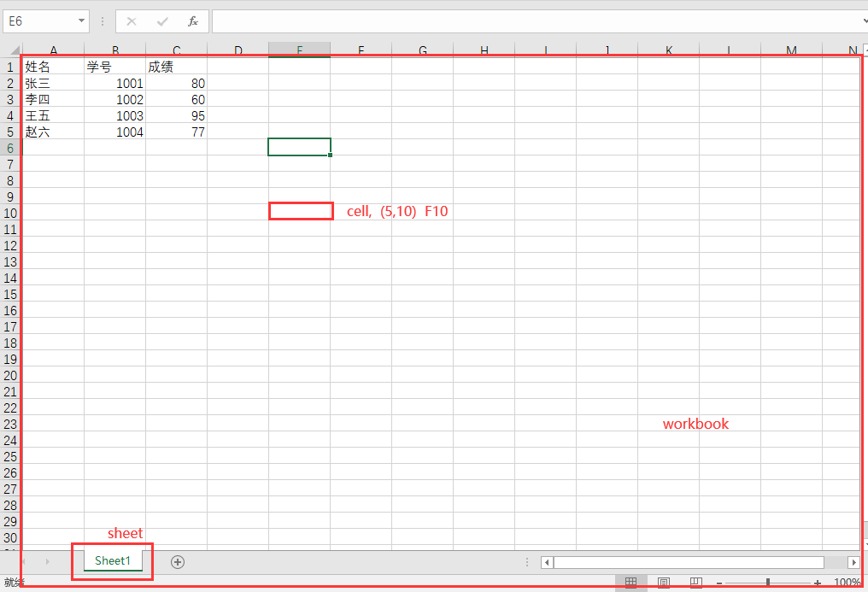
Task: Click the Enter checkmark icon in formula bar
Action: pyautogui.click(x=162, y=21)
